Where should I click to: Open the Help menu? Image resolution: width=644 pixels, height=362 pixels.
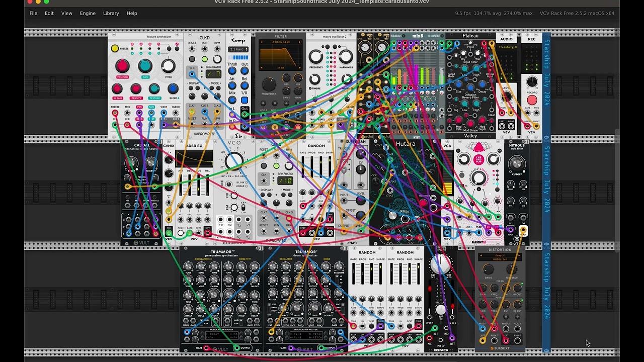(x=132, y=13)
